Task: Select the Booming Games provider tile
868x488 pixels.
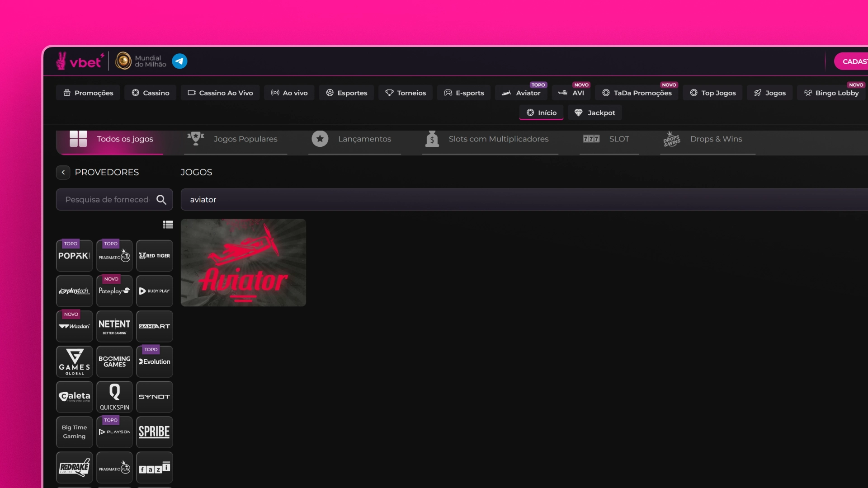Action: tap(114, 361)
